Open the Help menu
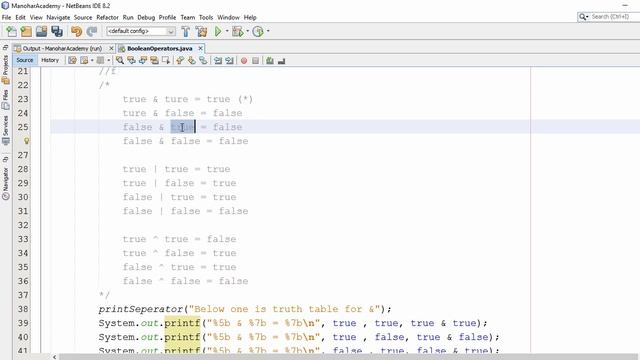Viewport: 640px width, 360px height. pyautogui.click(x=250, y=17)
